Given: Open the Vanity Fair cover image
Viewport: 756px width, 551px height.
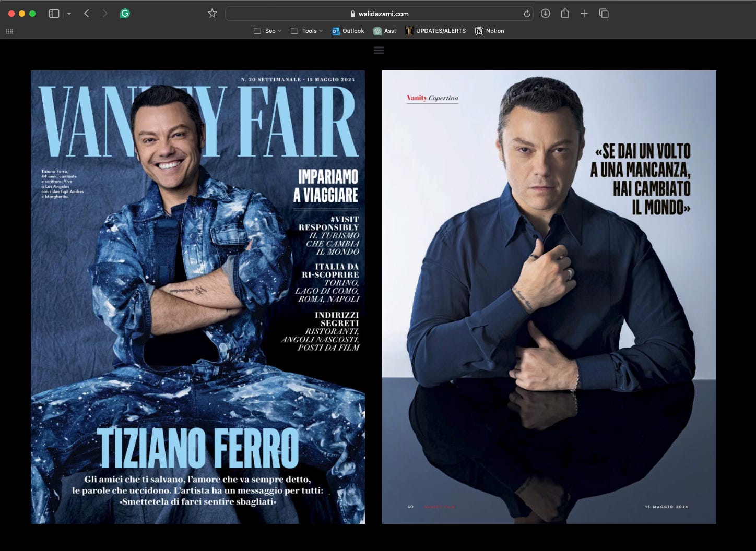Looking at the screenshot, I should click(198, 297).
